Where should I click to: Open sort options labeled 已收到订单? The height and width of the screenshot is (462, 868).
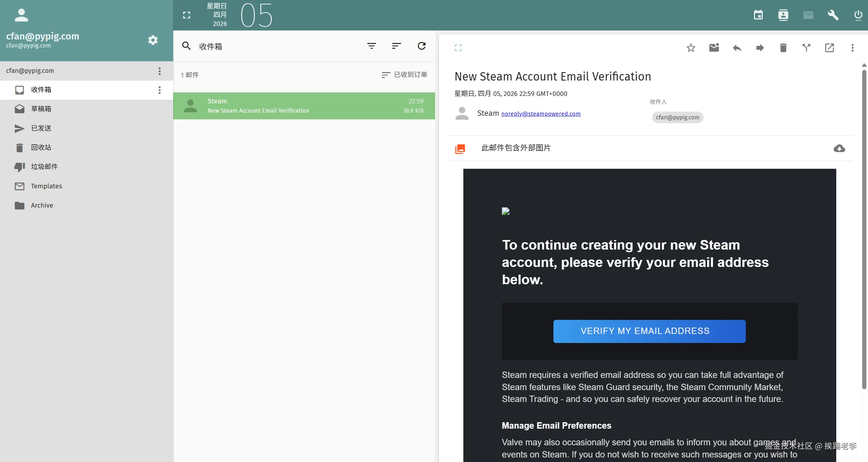coord(404,74)
